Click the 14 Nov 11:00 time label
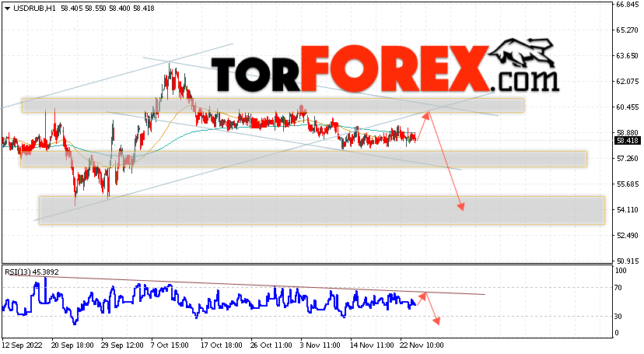Viewport: 644px width, 354px height. coord(372,345)
